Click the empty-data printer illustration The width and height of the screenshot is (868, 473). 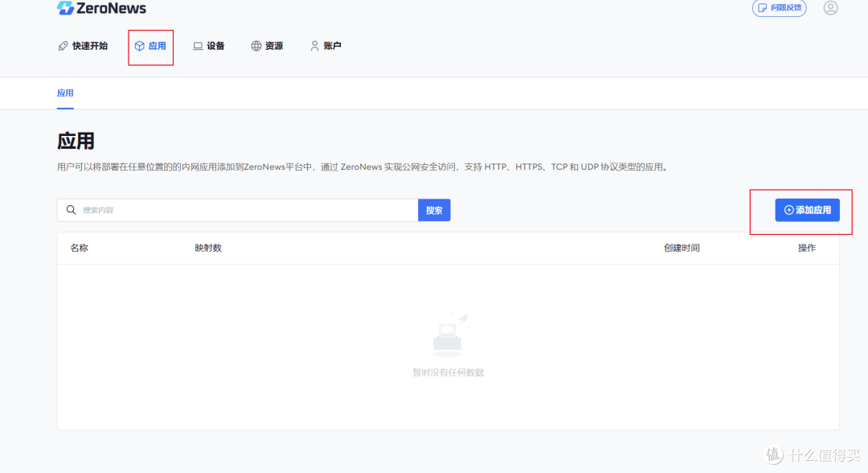(448, 334)
